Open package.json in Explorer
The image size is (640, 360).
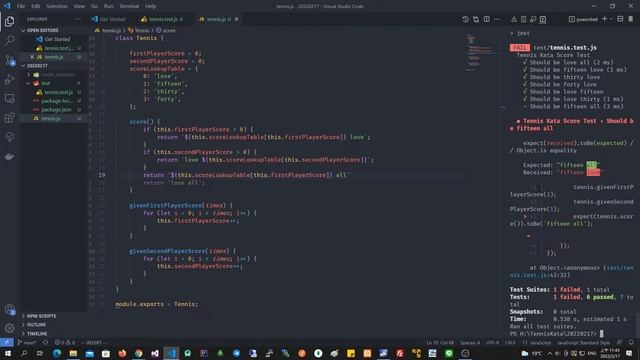pyautogui.click(x=56, y=110)
